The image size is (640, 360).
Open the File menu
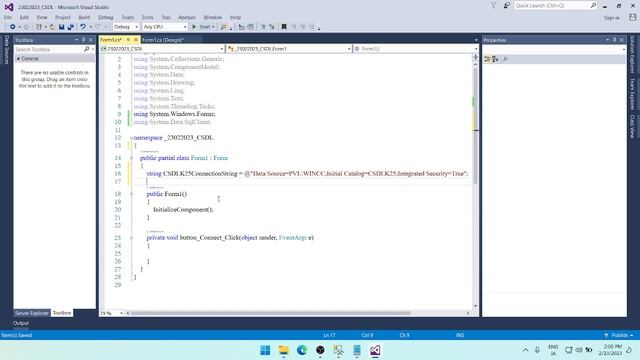click(x=8, y=18)
